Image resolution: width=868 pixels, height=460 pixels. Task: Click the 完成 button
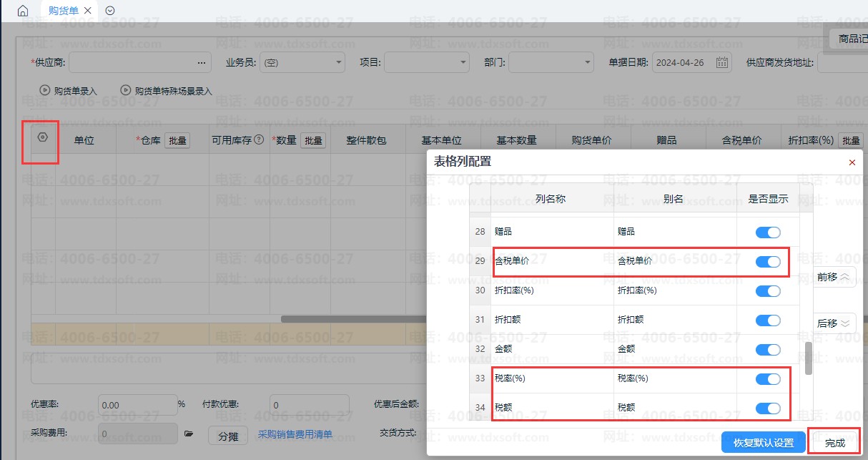[834, 443]
